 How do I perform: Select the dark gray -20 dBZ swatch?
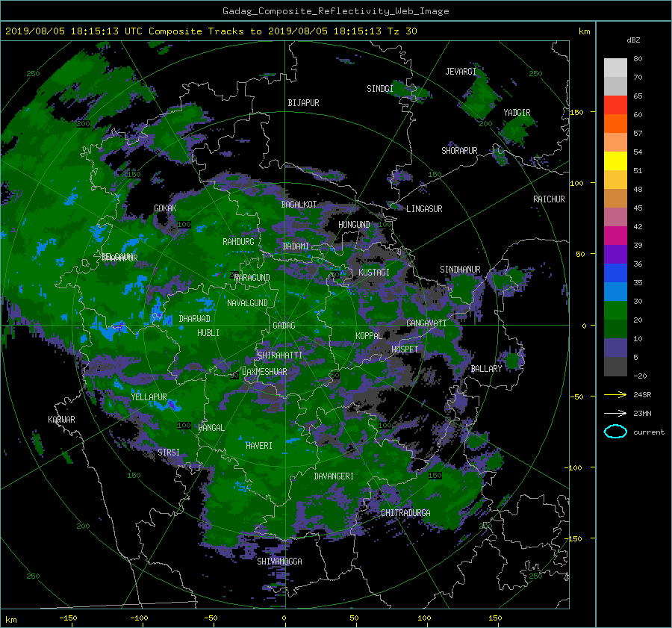615,366
